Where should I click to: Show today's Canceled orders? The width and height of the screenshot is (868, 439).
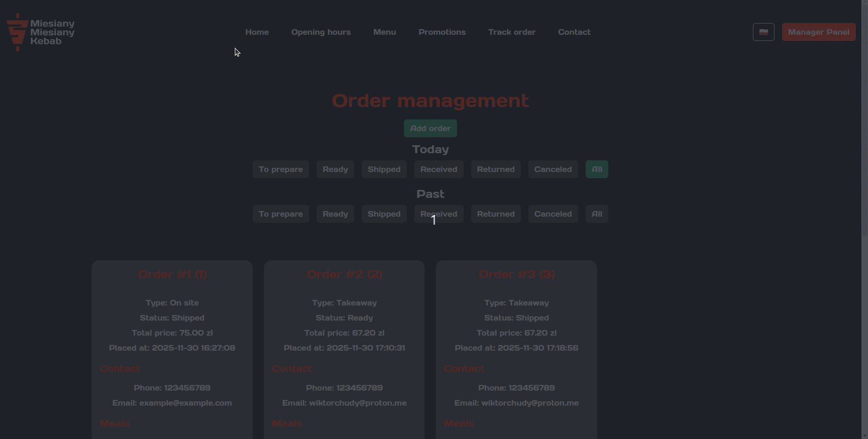click(x=553, y=169)
